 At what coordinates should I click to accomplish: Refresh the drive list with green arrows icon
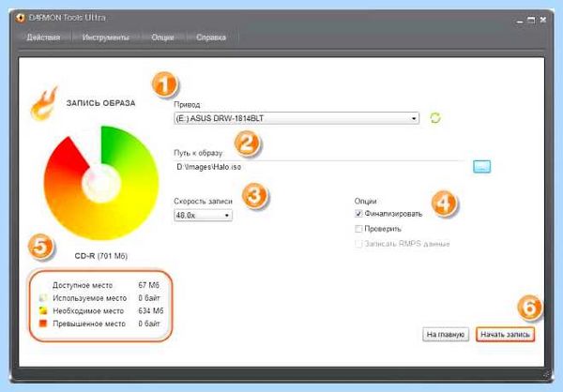point(435,118)
